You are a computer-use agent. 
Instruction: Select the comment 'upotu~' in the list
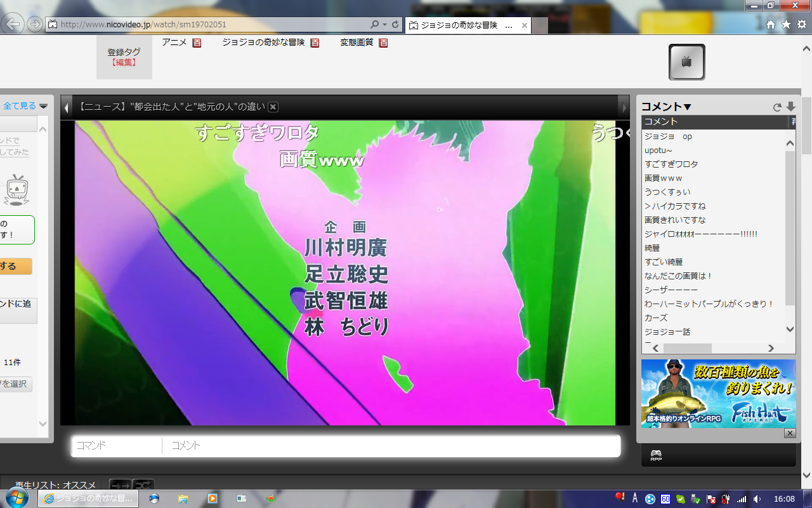tap(714, 150)
